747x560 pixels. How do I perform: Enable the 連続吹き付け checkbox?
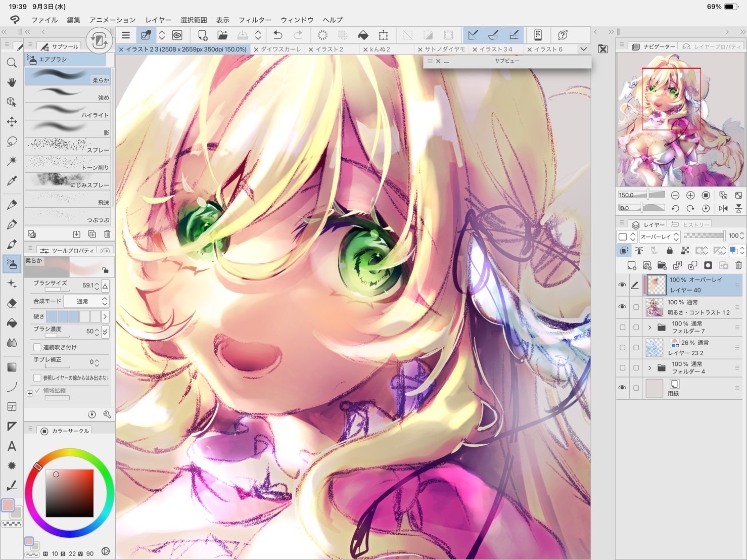tap(37, 347)
